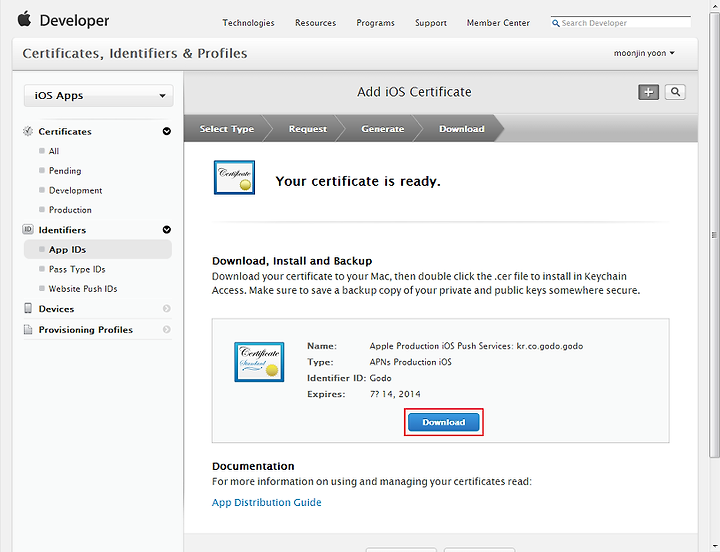Click the Provisioning Profiles document icon
Image resolution: width=720 pixels, height=552 pixels.
click(28, 329)
